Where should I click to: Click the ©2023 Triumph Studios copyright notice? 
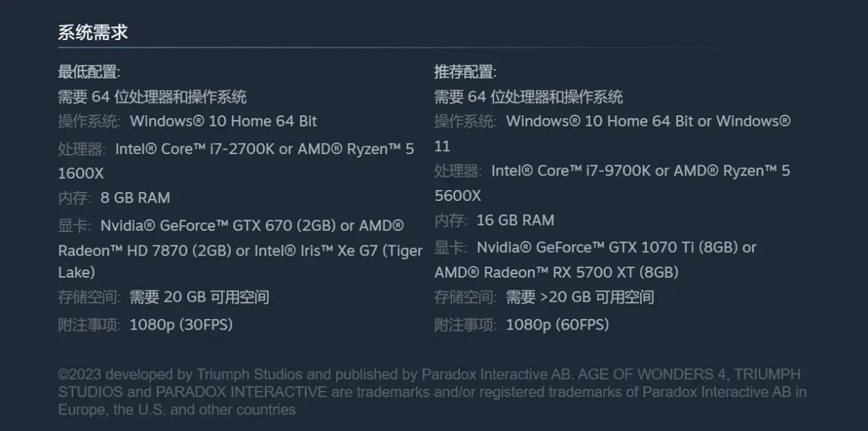[433, 392]
